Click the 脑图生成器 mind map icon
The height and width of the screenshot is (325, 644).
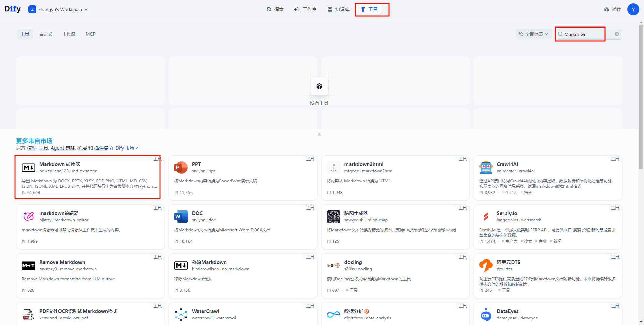tap(334, 216)
